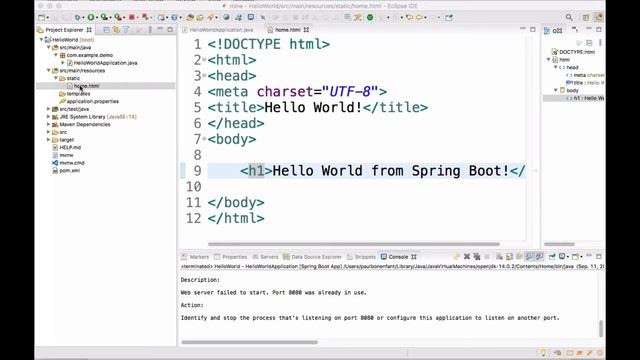The image size is (640, 360).
Task: Expand the src/test/java folder
Action: [x=49, y=109]
